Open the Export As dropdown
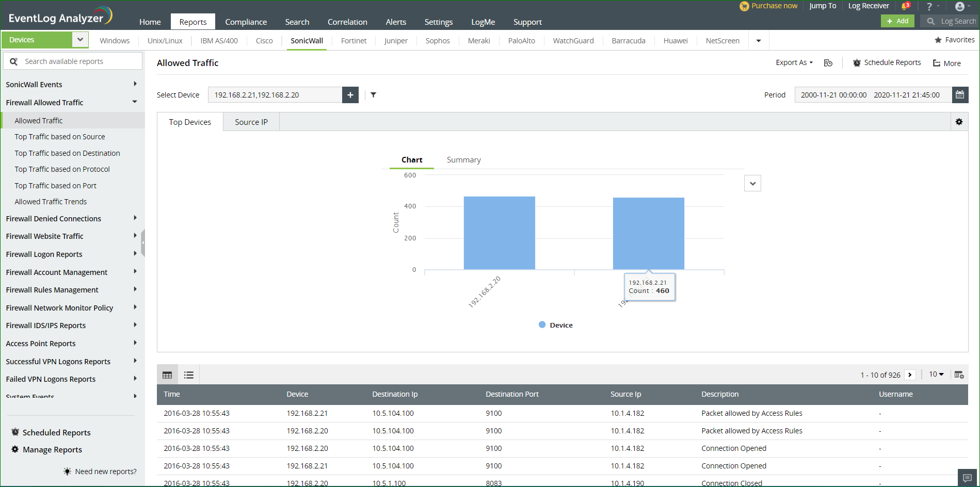Screen dimensions: 980x487 [x=794, y=62]
